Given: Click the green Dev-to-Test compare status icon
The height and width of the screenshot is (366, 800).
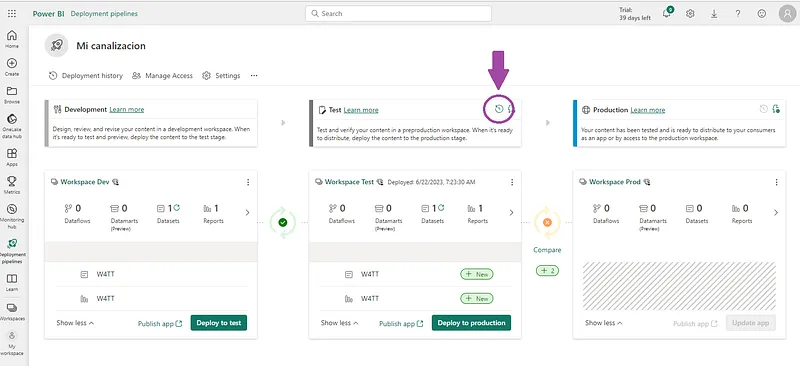Looking at the screenshot, I should click(x=283, y=223).
